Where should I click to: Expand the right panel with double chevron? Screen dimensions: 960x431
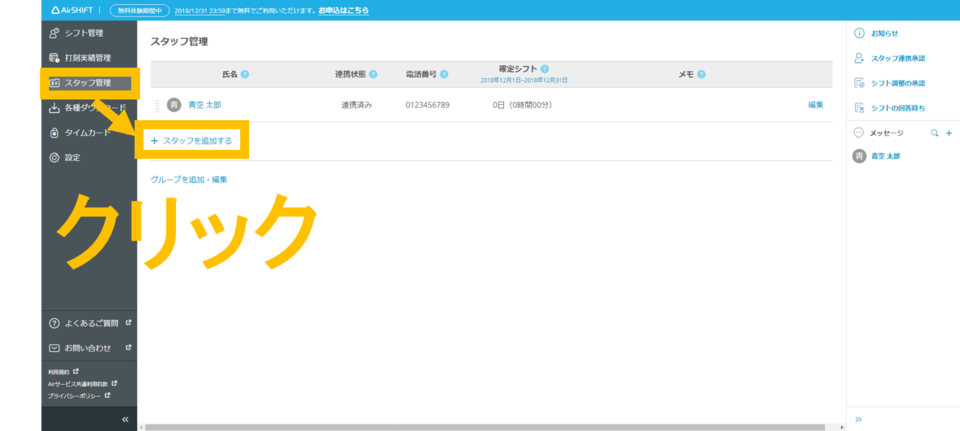(858, 419)
